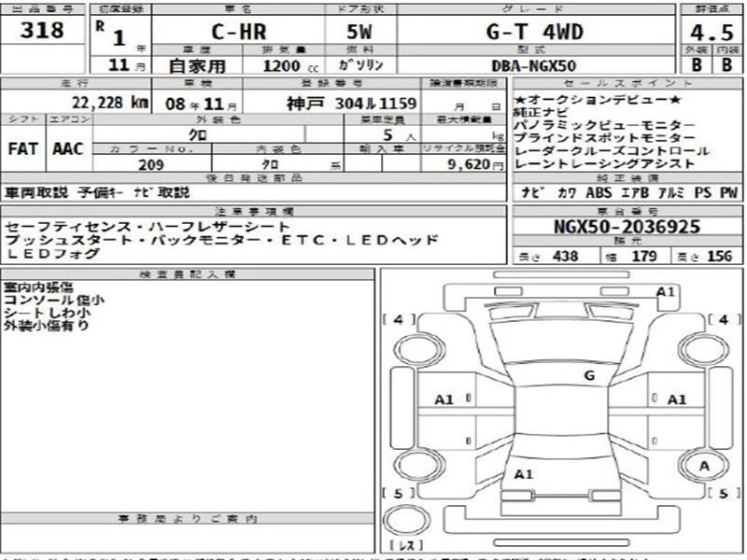The height and width of the screenshot is (560, 747).
Task: Click the G mark on windshield diagram
Action: (589, 376)
